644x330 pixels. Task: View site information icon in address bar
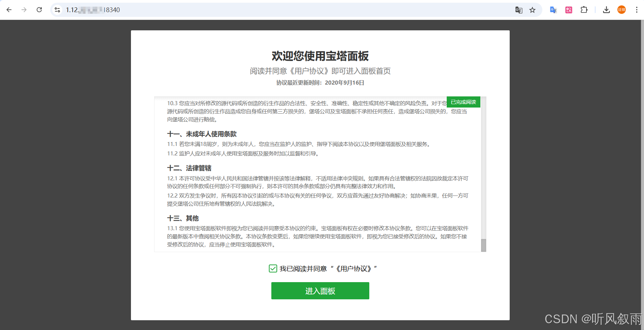tap(58, 10)
